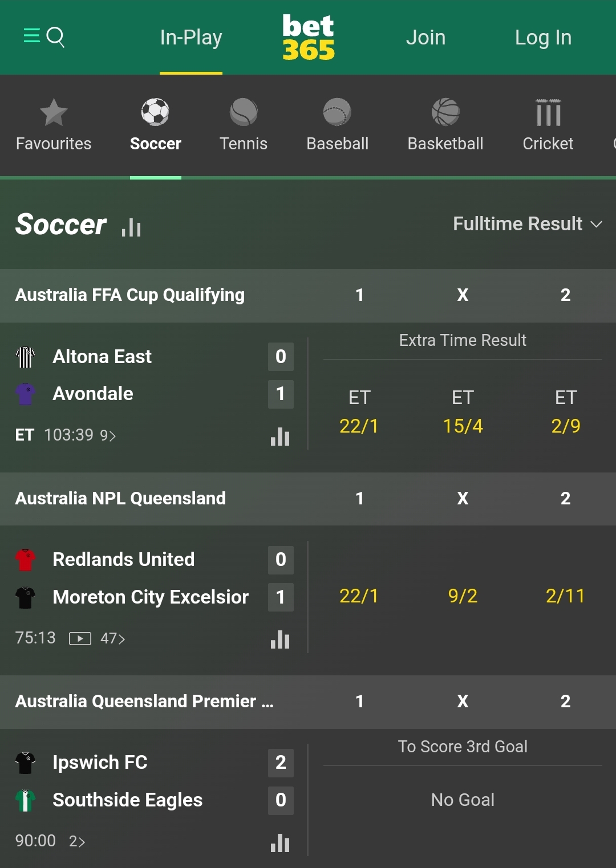Screen dimensions: 616x868
Task: Select the Soccer sport icon
Action: click(x=155, y=112)
